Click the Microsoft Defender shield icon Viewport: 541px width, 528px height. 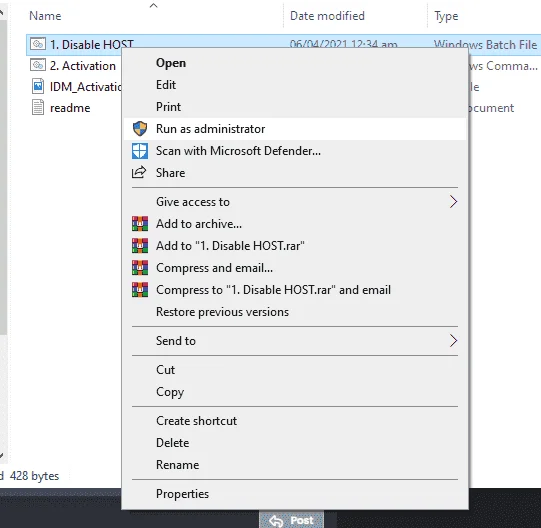140,151
